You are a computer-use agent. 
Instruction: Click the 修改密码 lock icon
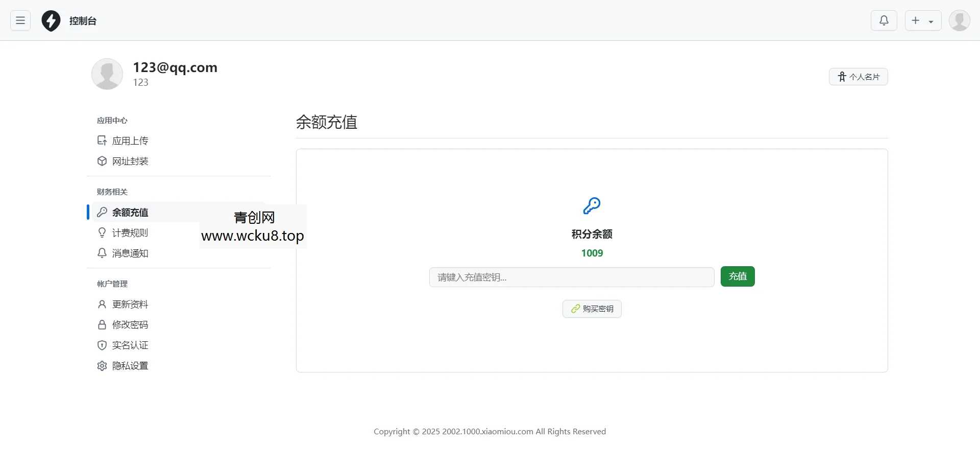tap(102, 324)
